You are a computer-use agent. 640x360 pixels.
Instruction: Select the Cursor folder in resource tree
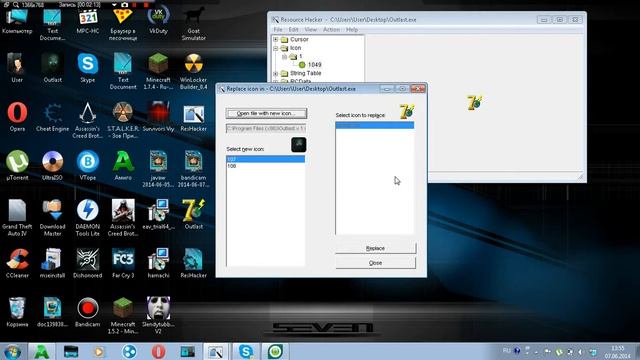pos(295,40)
